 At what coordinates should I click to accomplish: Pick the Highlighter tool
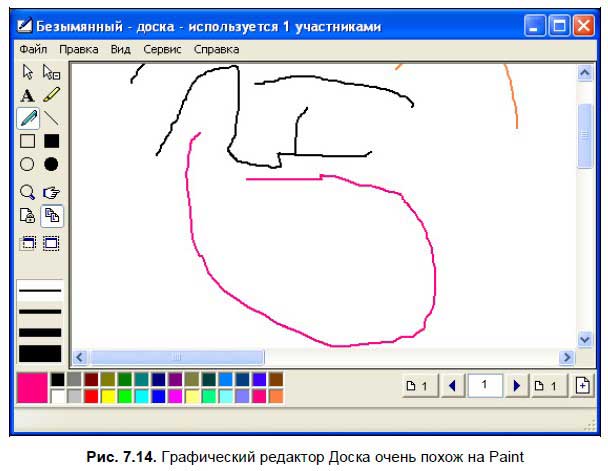pos(51,95)
